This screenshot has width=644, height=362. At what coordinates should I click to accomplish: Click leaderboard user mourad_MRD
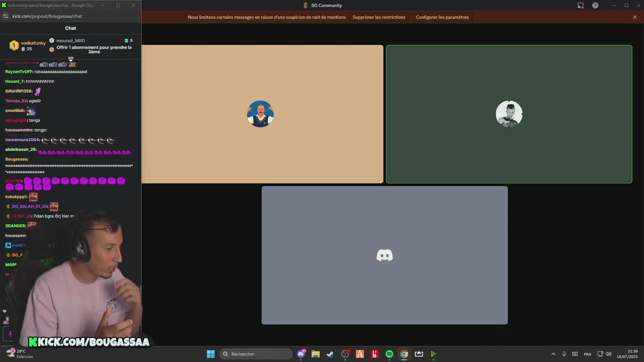(70, 41)
